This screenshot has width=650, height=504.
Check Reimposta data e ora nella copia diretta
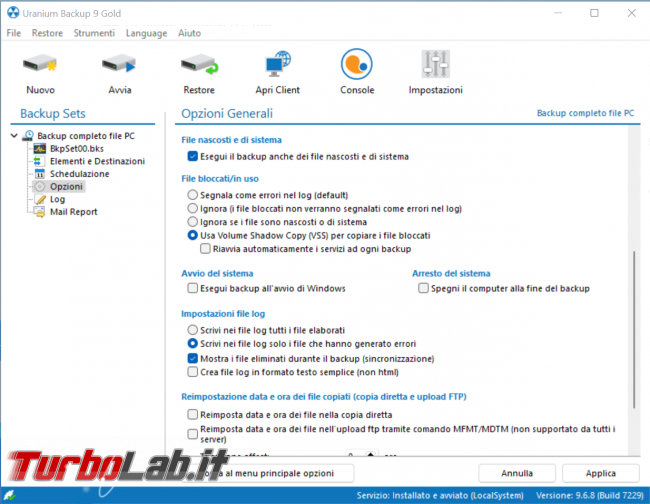(x=192, y=414)
